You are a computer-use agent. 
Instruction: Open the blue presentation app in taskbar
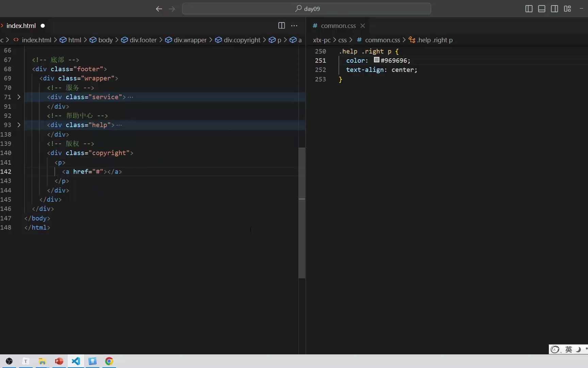coord(92,361)
